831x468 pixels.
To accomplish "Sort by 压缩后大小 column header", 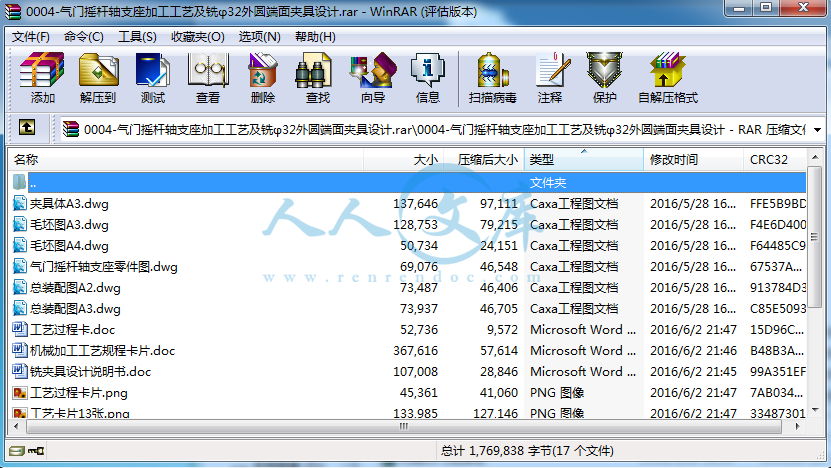I will [x=484, y=160].
